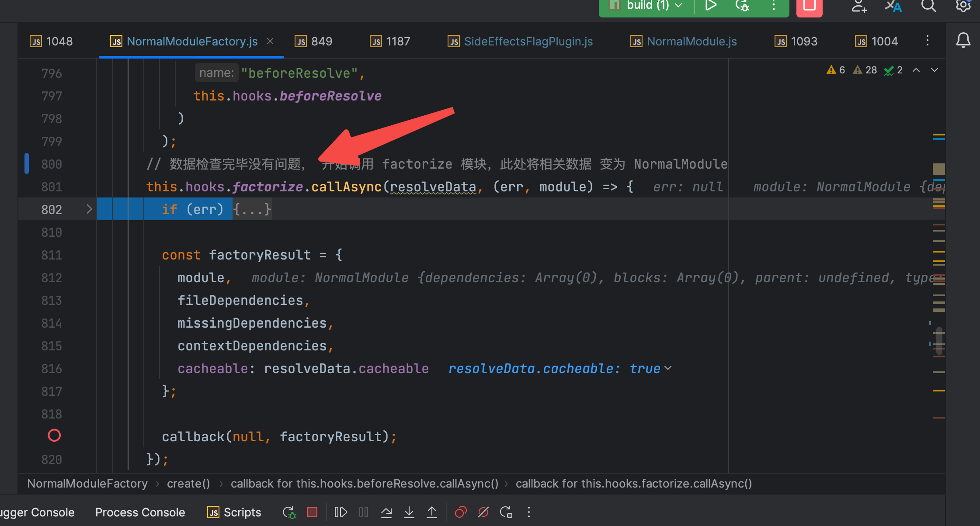This screenshot has width=980, height=526.
Task: Remove the breakpoint on the callback line
Action: pos(54,436)
